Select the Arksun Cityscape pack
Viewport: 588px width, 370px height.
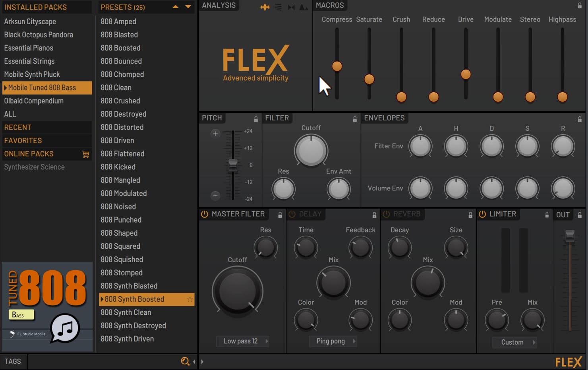tap(47, 21)
